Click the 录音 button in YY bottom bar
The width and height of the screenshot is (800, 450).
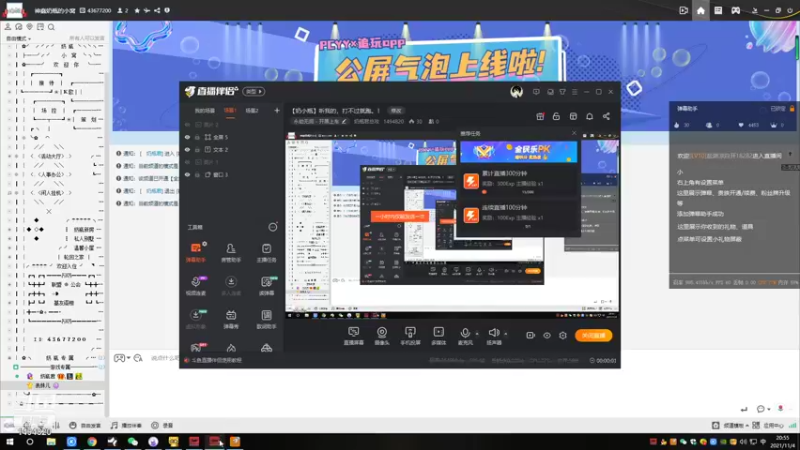[x=162, y=425]
